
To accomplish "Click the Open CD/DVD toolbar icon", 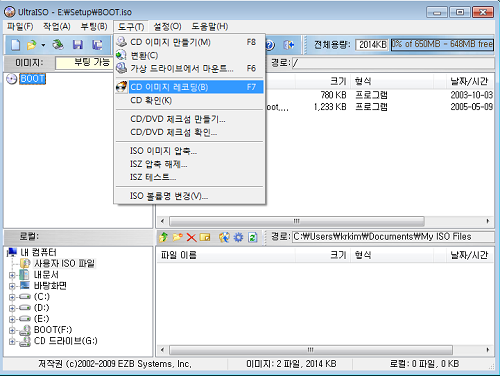I will [x=58, y=45].
